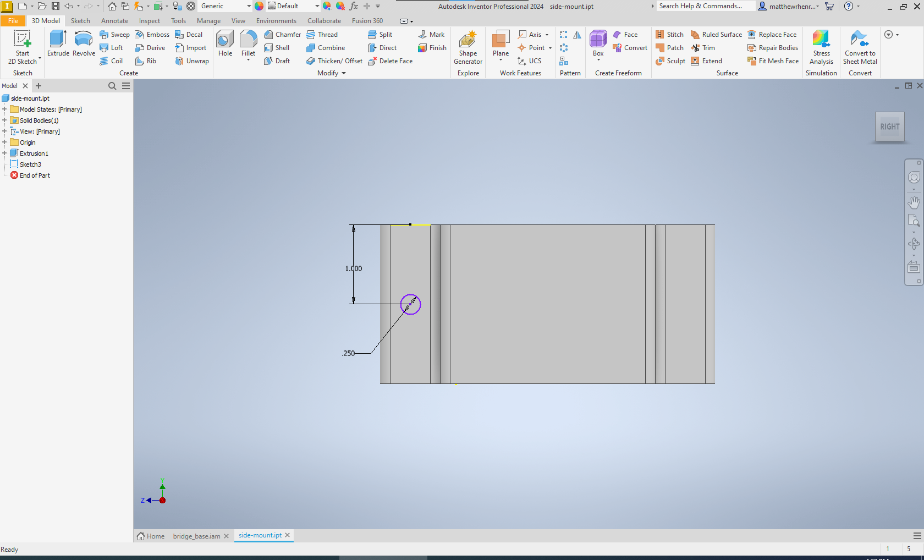
Task: Switch to the Sketch ribbon tab
Action: 80,21
